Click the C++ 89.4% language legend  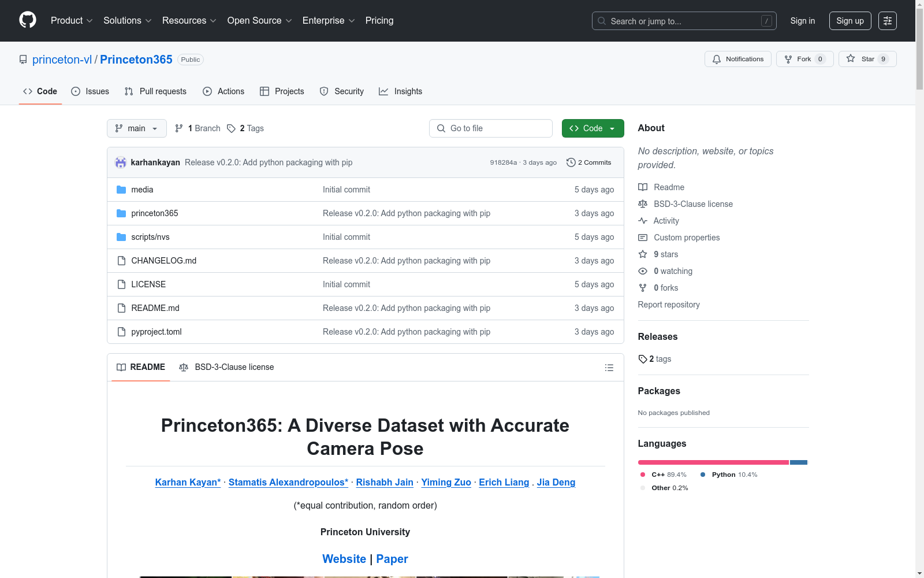[x=664, y=475]
